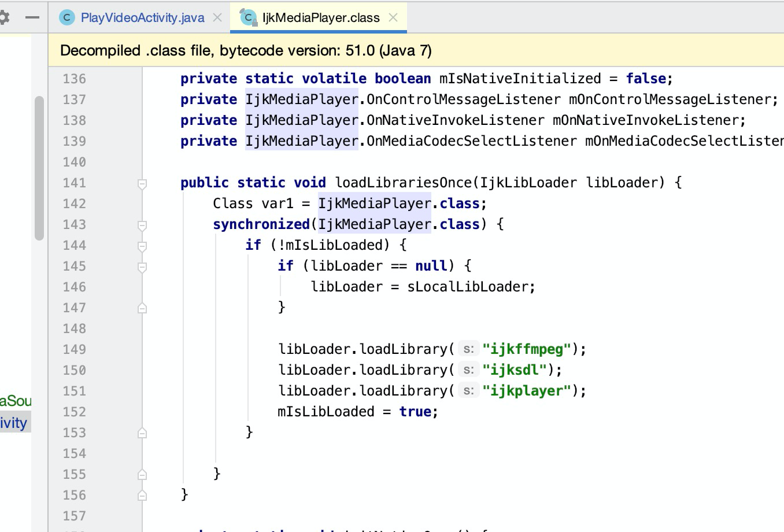This screenshot has width=784, height=532.
Task: Close the IjkMediaPlayer.class tab
Action: [x=393, y=17]
